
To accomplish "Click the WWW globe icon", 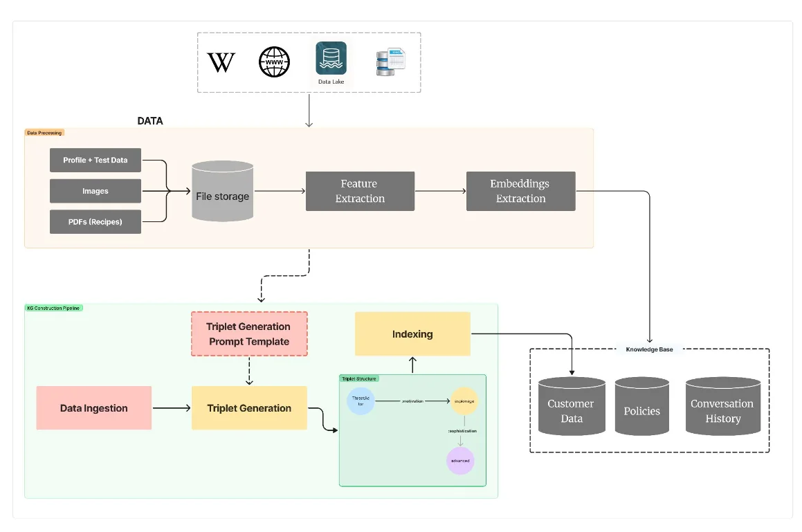I will pos(274,62).
